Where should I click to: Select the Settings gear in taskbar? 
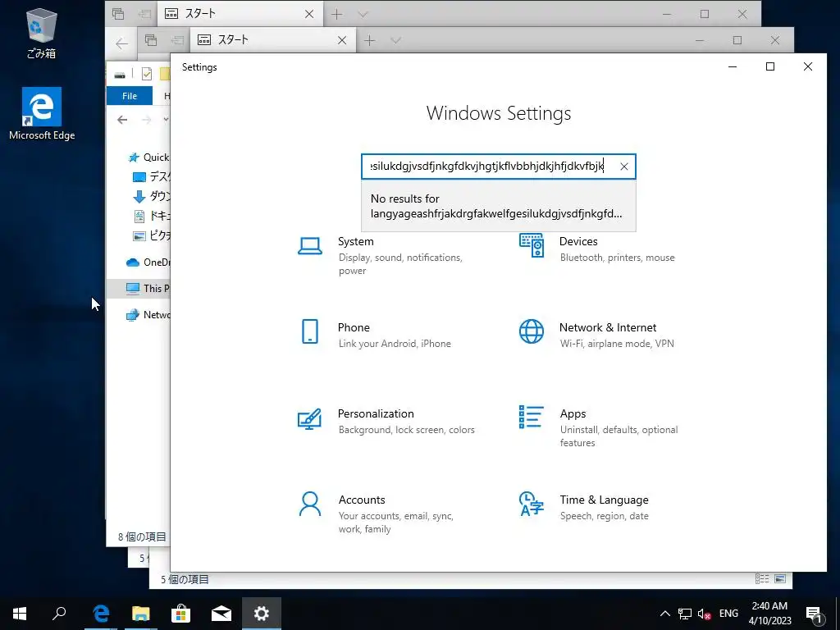click(262, 614)
